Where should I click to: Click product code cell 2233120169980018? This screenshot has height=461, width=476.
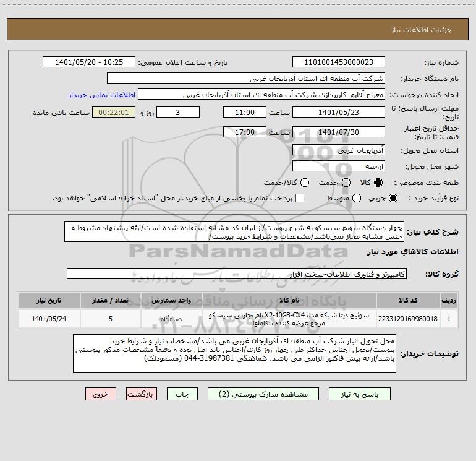408,319
